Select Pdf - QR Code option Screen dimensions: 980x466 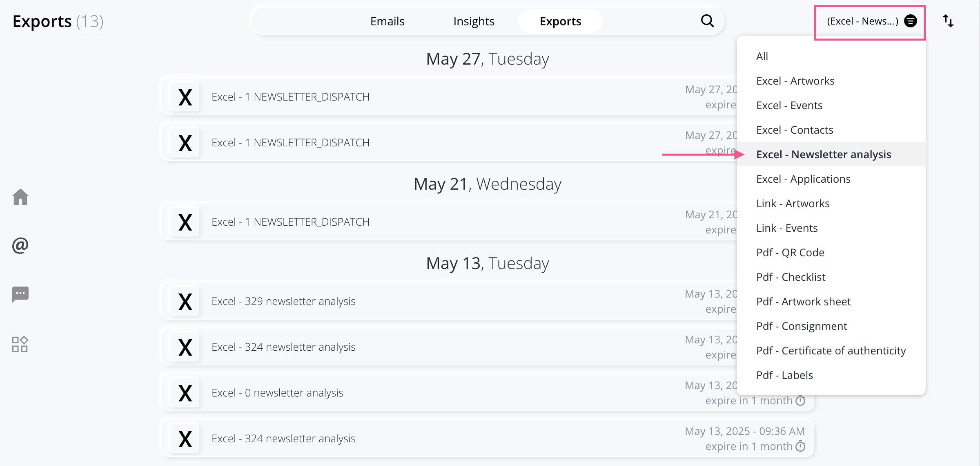click(x=790, y=252)
